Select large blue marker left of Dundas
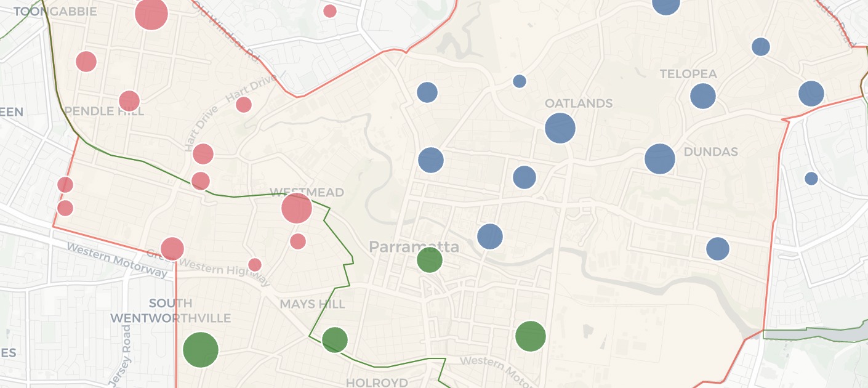Image resolution: width=868 pixels, height=388 pixels. point(660,159)
